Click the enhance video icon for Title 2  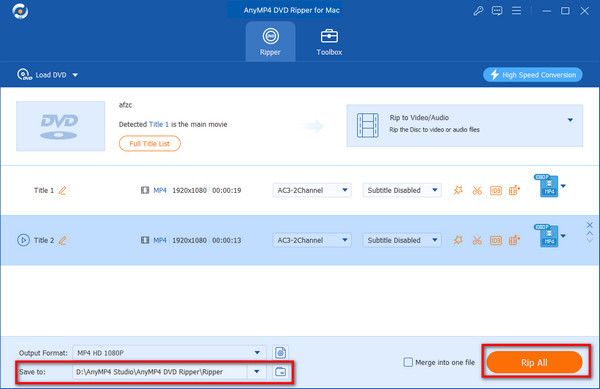[514, 240]
